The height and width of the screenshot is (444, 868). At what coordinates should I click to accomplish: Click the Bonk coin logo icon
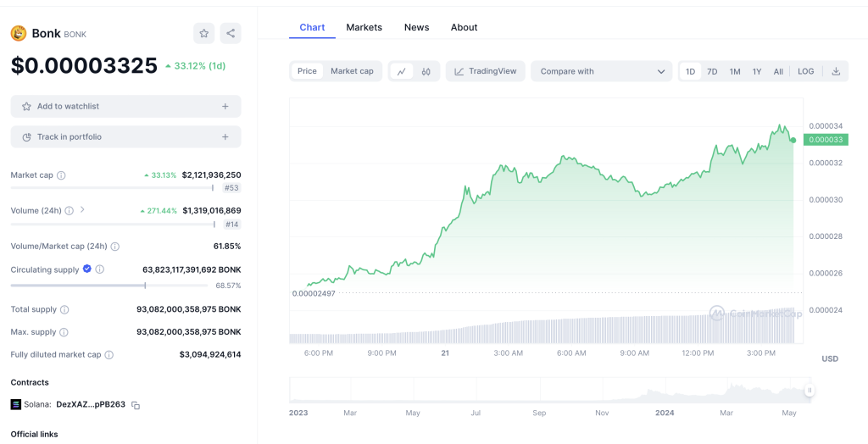(19, 33)
